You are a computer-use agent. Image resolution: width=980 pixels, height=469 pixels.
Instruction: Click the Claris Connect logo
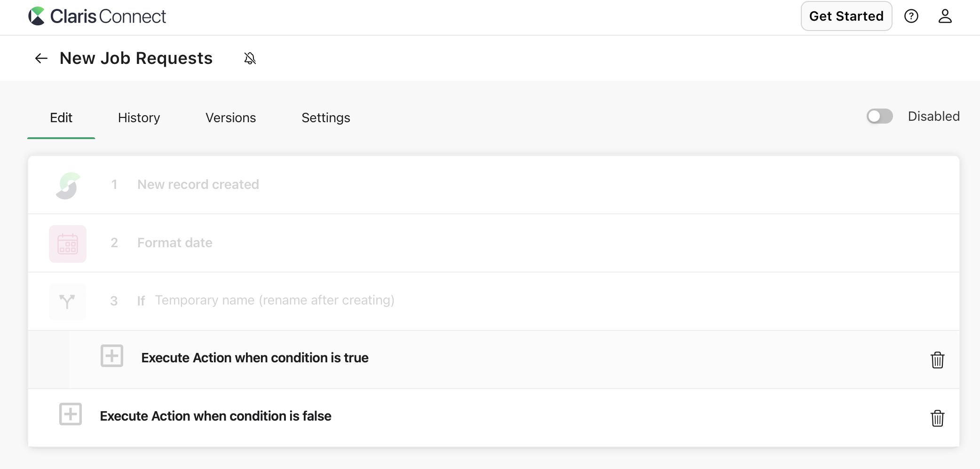[97, 16]
